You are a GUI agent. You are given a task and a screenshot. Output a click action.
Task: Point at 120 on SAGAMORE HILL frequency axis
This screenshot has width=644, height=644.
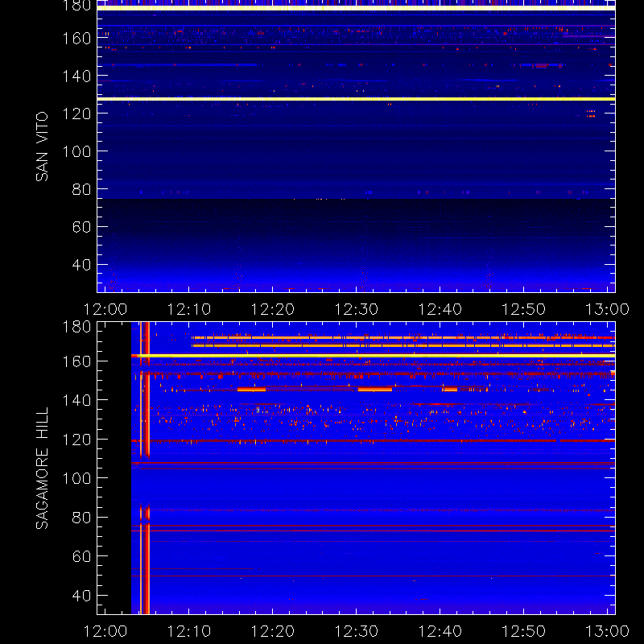click(76, 440)
